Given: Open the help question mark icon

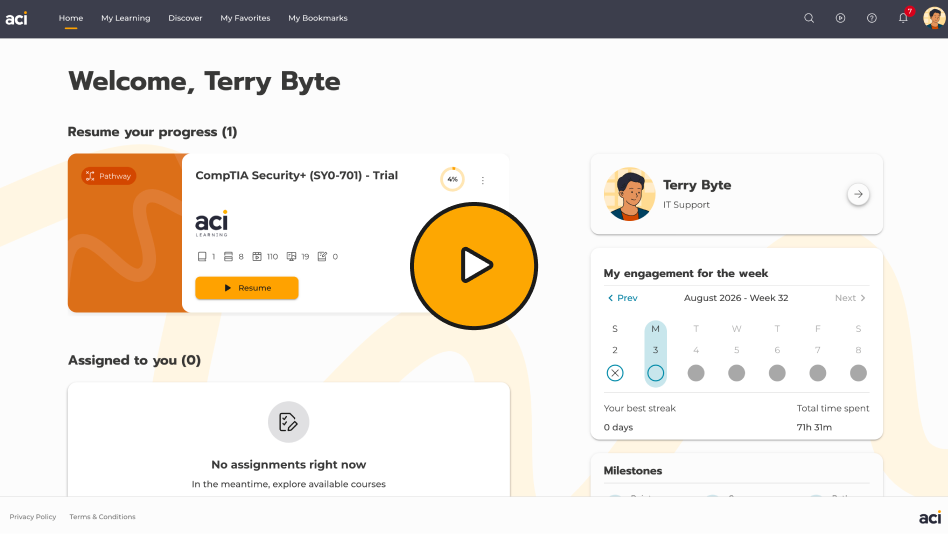Looking at the screenshot, I should 872,18.
